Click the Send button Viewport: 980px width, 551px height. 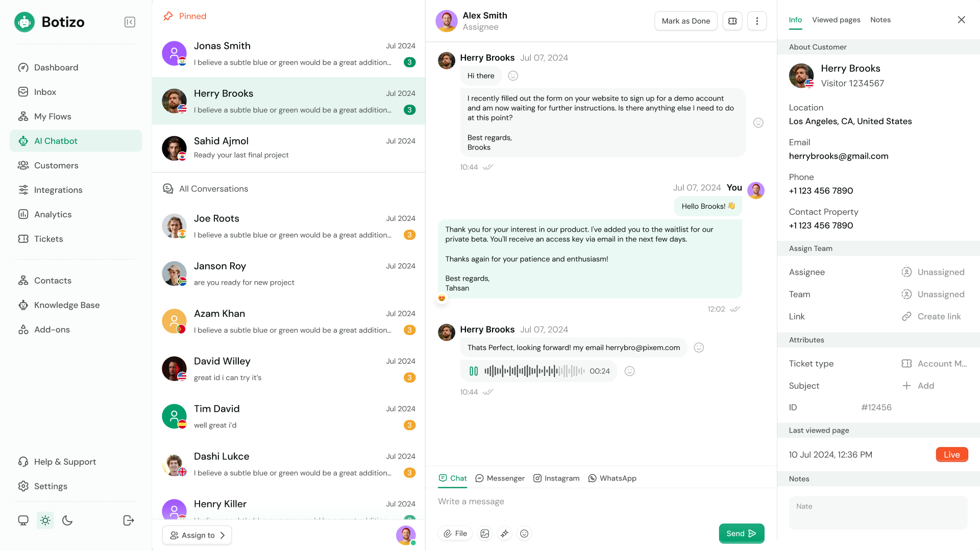click(741, 533)
